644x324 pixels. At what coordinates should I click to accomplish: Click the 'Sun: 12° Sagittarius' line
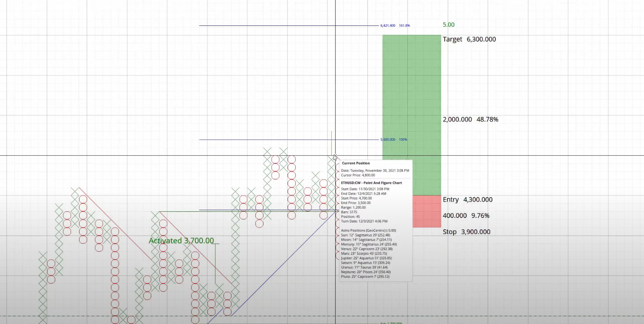tap(365, 235)
